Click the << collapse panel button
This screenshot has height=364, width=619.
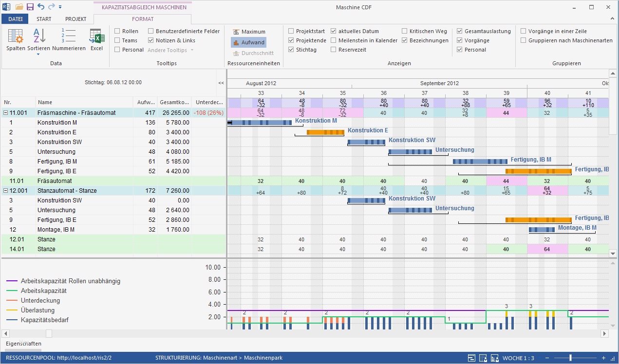221,83
